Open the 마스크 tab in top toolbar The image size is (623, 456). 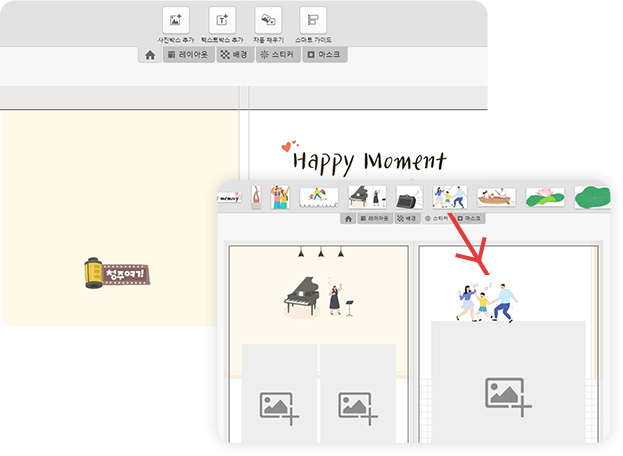click(324, 56)
